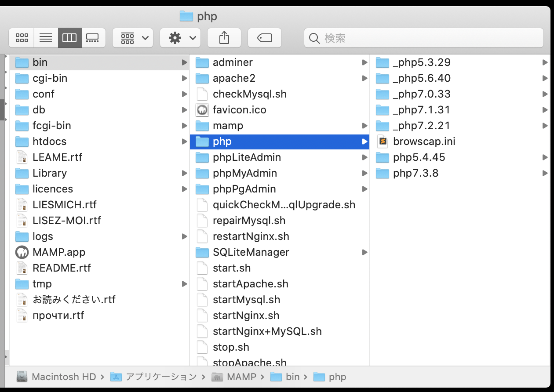Select the startApache.sh script icon
Image resolution: width=554 pixels, height=392 pixels.
point(202,284)
